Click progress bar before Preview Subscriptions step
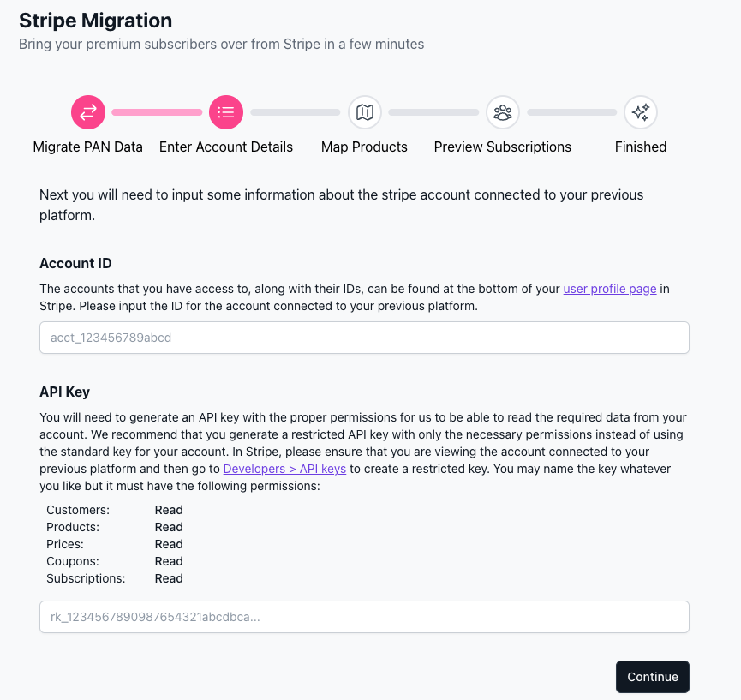This screenshot has height=700, width=741. (433, 112)
